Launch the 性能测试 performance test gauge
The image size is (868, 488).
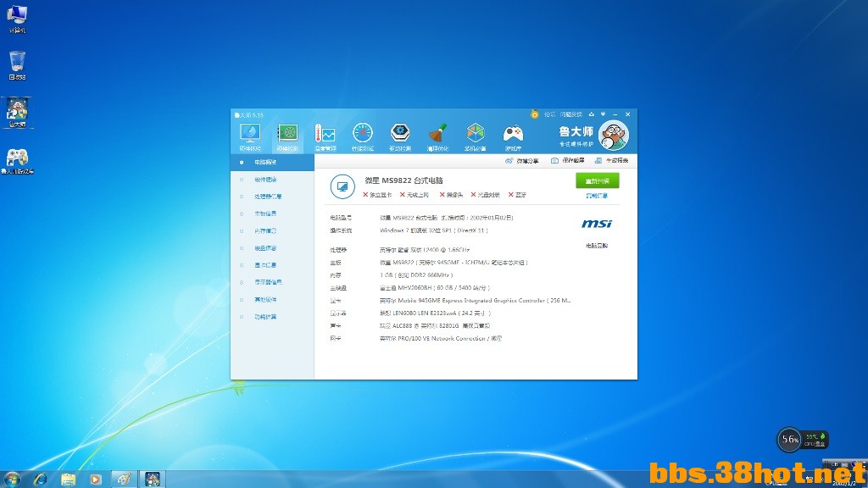(363, 136)
